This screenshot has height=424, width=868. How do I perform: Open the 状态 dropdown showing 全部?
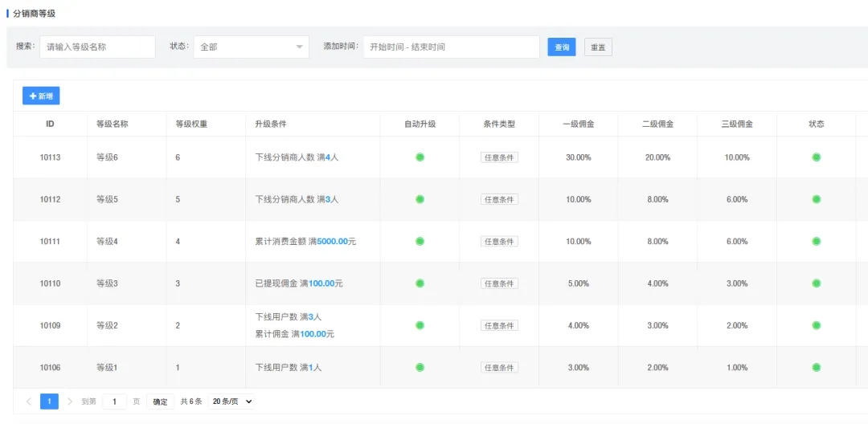click(251, 47)
